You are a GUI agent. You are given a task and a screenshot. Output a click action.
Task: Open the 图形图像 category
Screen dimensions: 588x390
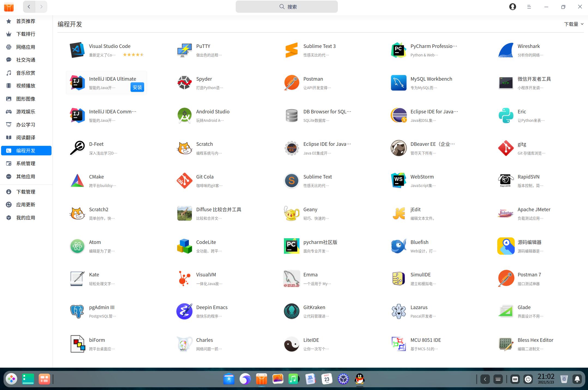coord(26,99)
